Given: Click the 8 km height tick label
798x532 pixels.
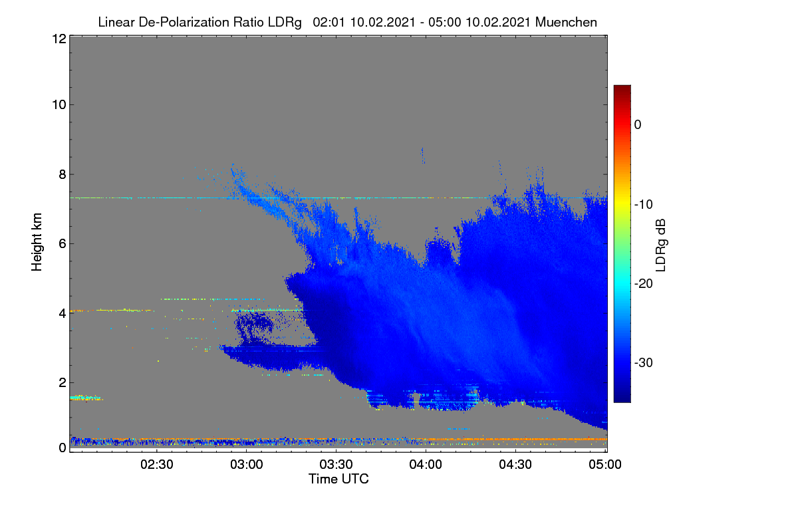Looking at the screenshot, I should (62, 174).
